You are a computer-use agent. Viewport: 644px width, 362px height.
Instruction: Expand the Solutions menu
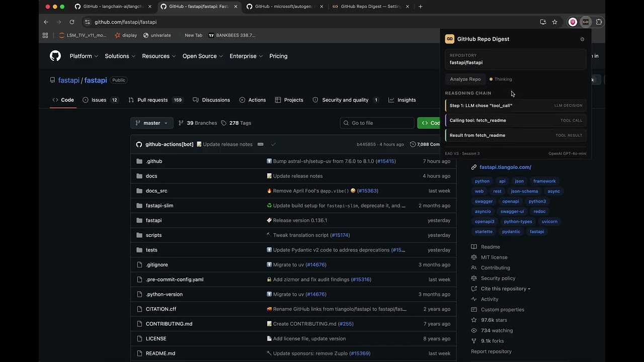click(x=120, y=56)
